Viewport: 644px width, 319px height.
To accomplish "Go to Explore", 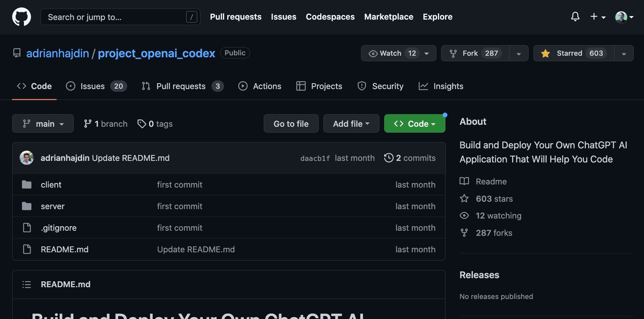I will pos(438,17).
